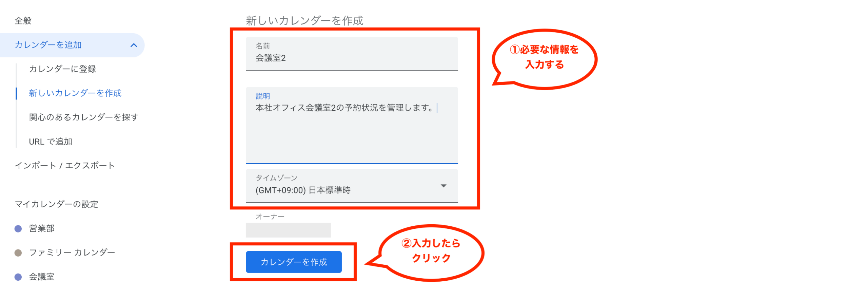
Task: Select カレンダーに登録 in the sidebar
Action: coord(62,69)
